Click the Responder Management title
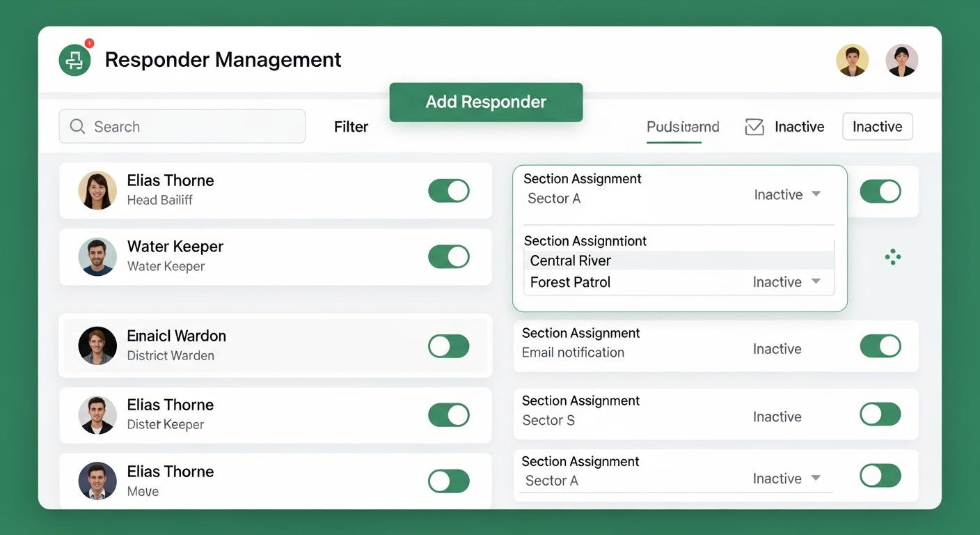 click(x=223, y=60)
